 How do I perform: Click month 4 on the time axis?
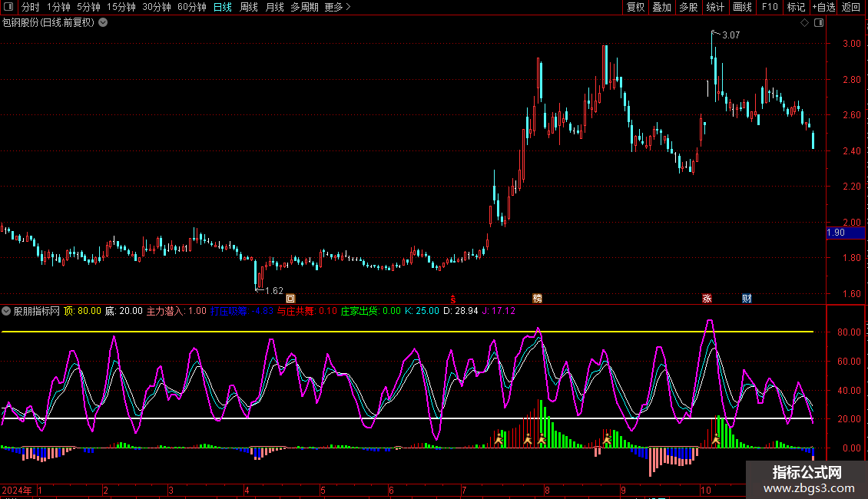coord(247,490)
